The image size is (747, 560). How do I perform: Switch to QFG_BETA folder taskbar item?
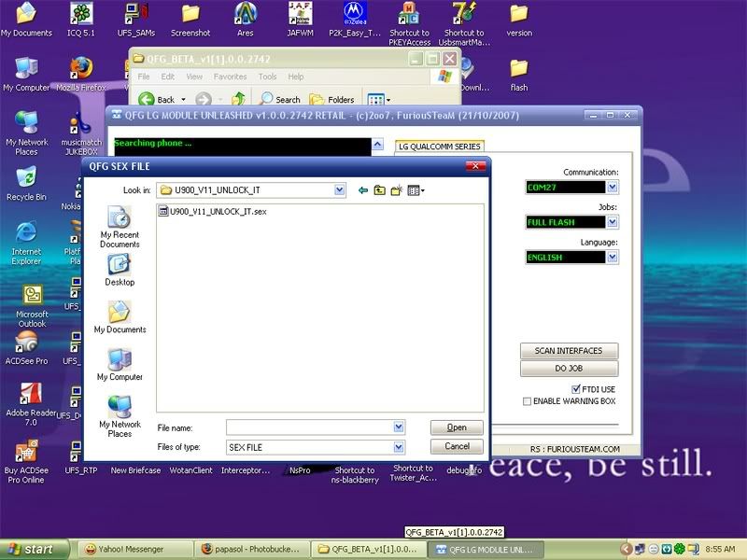(367, 549)
